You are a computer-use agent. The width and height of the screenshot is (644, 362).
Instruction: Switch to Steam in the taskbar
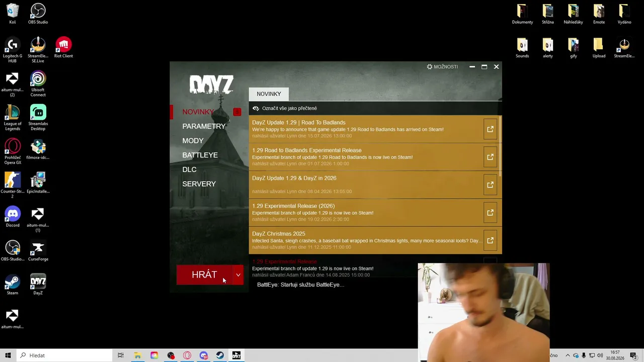tap(220, 355)
